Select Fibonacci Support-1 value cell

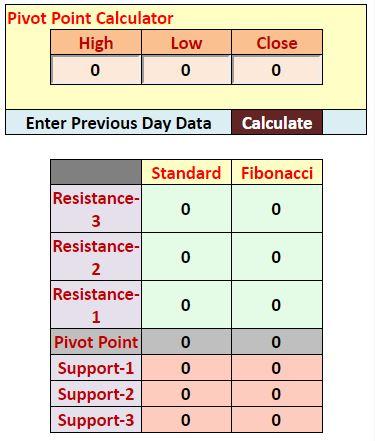point(277,368)
